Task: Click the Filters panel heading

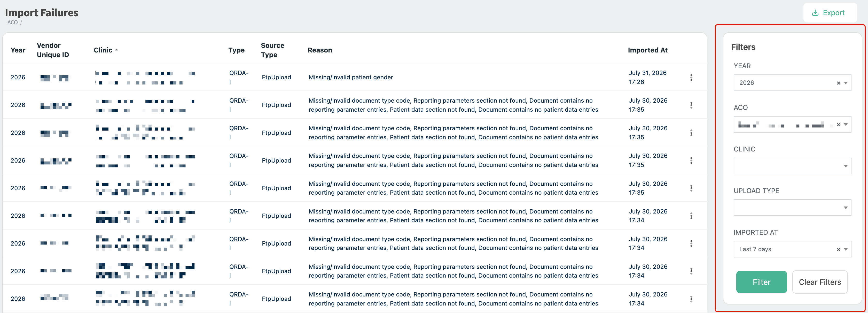Action: point(743,47)
